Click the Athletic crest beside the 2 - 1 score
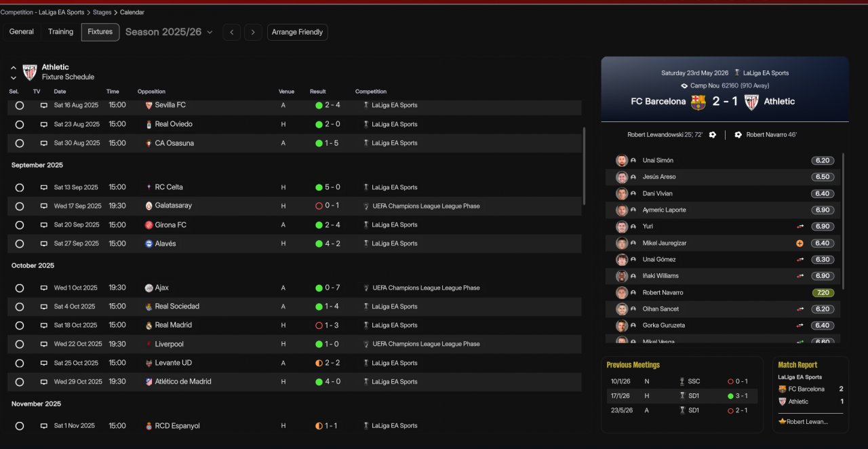 point(751,102)
